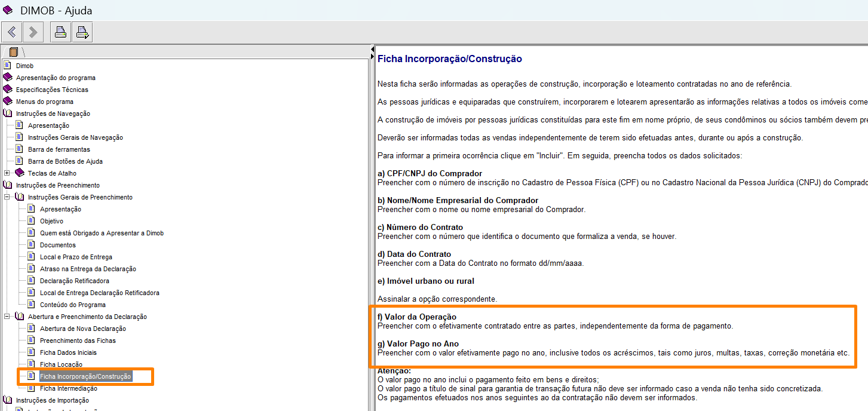Click the page icon beside Ficha Intermediação
The height and width of the screenshot is (411, 868).
31,388
